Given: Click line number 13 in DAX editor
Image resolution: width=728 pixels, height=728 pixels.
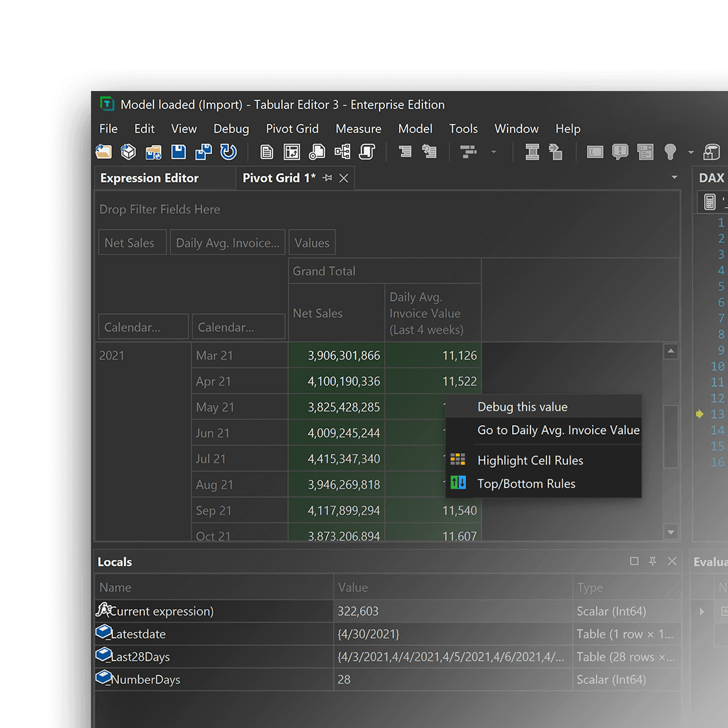Looking at the screenshot, I should (718, 414).
